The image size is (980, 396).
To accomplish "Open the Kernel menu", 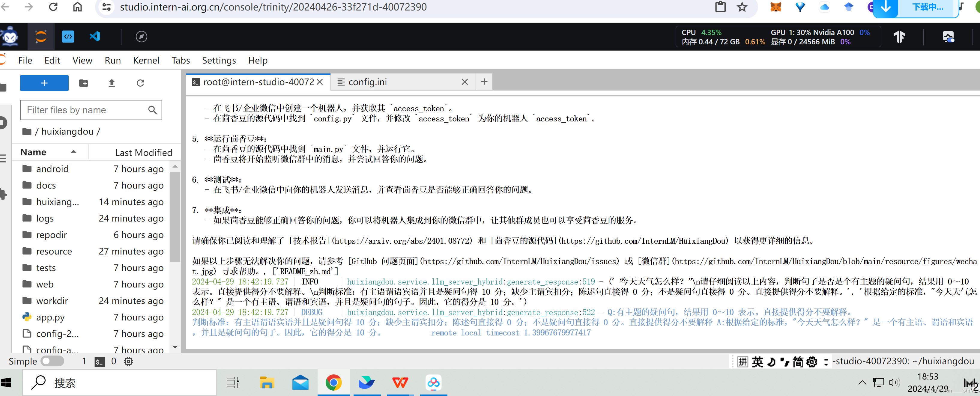I will 146,60.
